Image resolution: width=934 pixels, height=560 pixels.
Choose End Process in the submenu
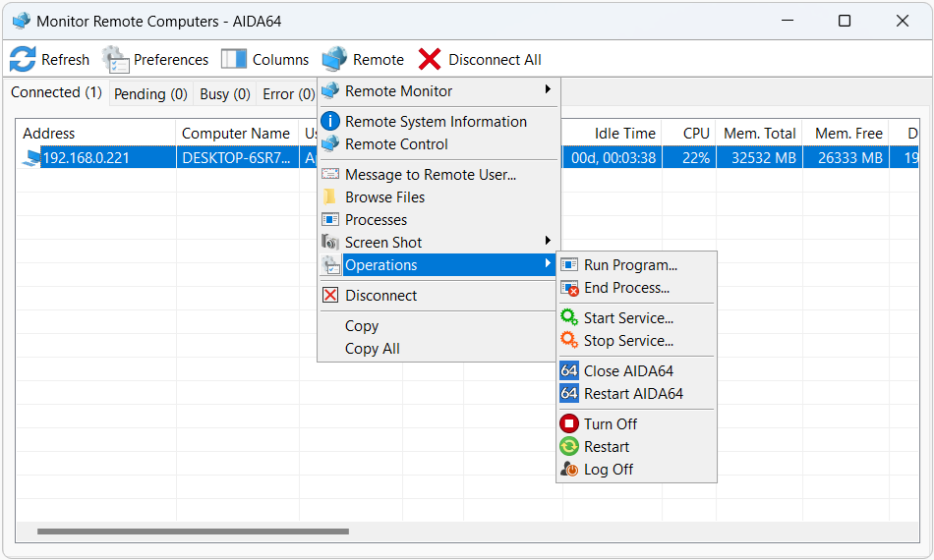click(626, 288)
